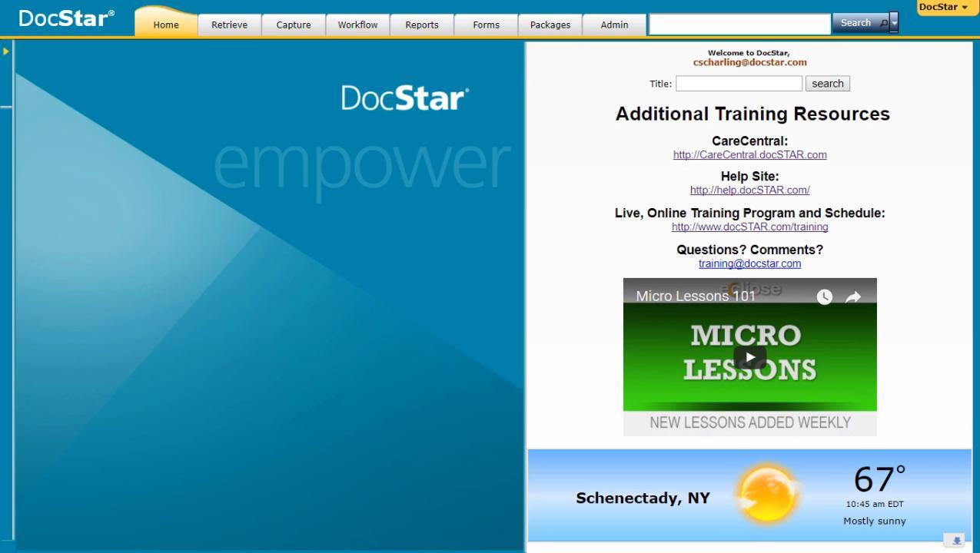Switch to the Home tab

tap(166, 25)
